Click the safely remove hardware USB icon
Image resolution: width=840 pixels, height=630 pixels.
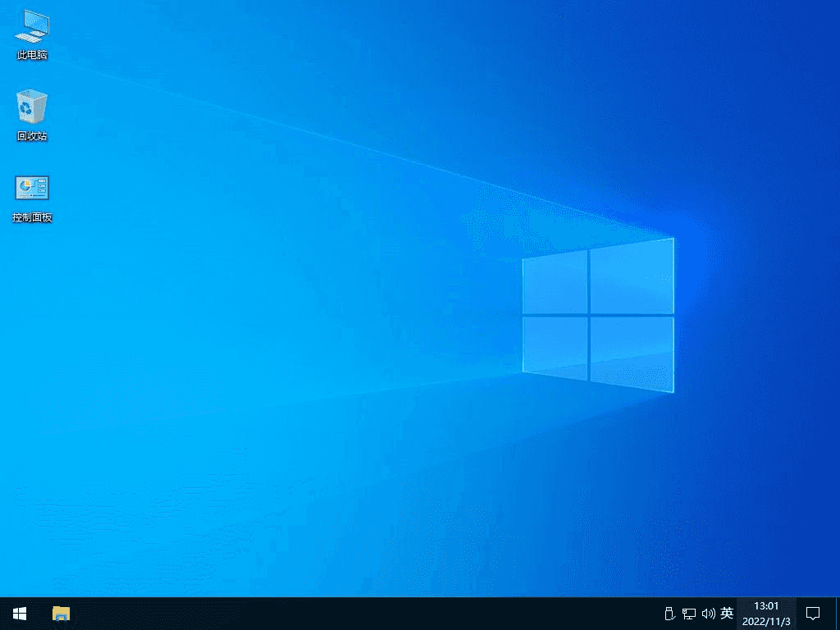point(669,613)
